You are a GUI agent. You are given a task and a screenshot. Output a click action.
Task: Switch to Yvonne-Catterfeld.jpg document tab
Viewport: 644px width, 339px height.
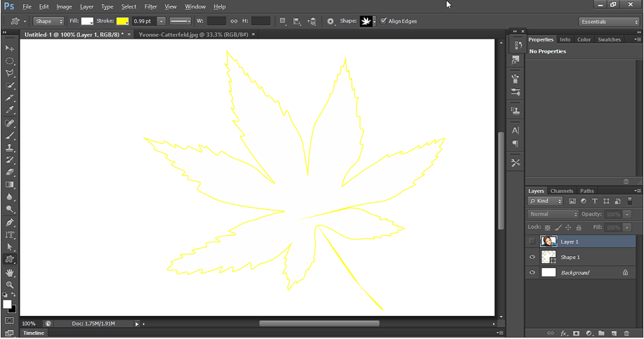(x=193, y=34)
